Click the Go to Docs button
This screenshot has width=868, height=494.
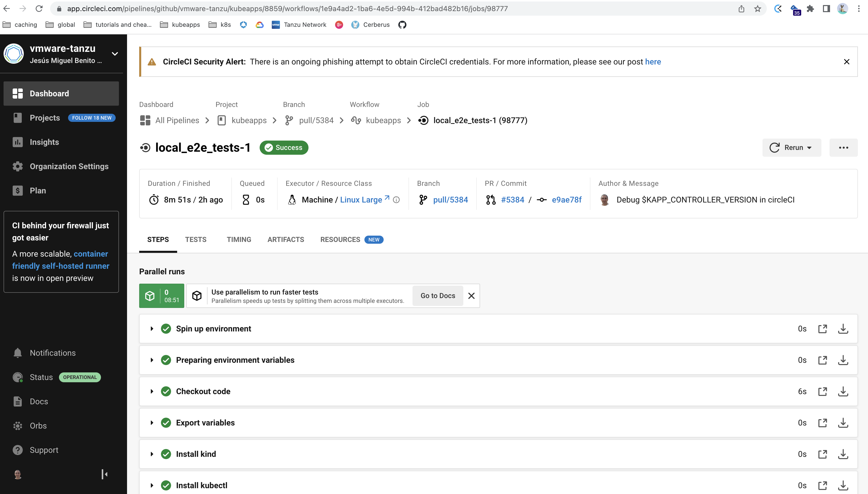click(x=437, y=296)
